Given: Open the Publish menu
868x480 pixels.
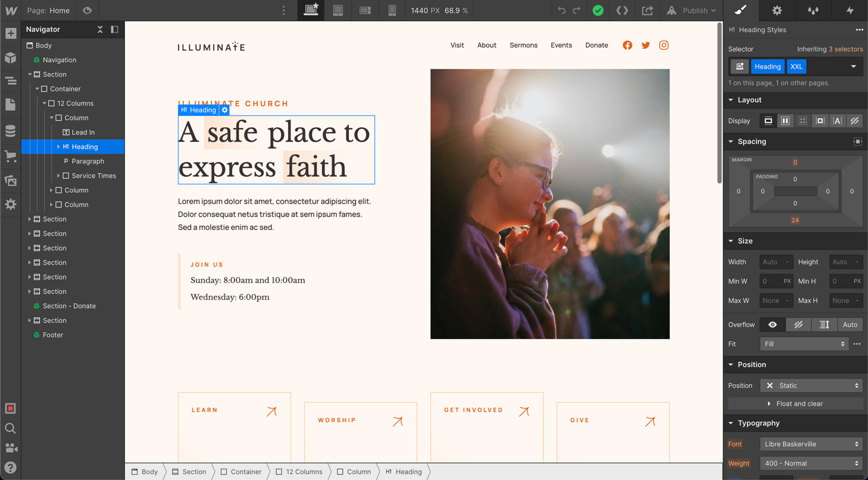Looking at the screenshot, I should (691, 10).
